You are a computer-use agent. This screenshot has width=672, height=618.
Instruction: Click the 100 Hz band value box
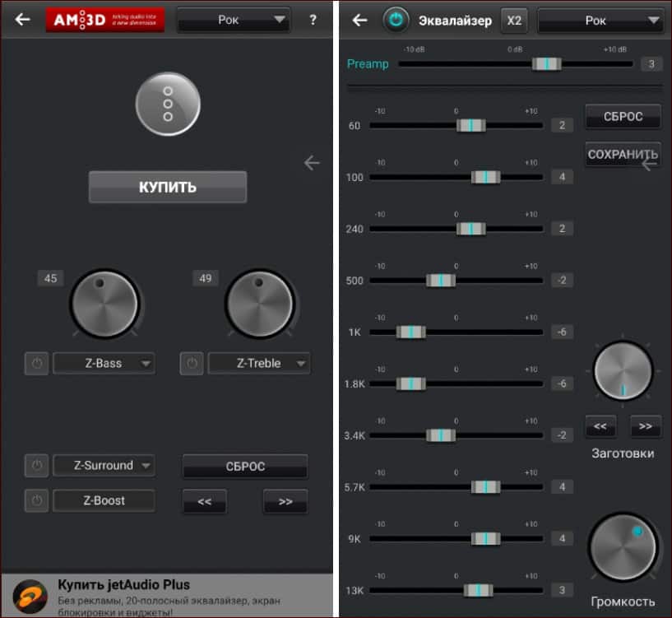562,177
